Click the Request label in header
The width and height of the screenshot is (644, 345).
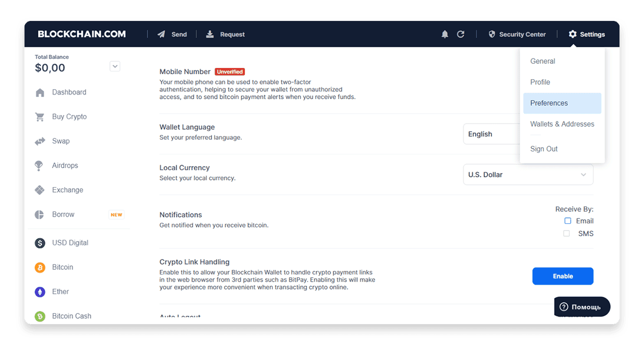pyautogui.click(x=233, y=34)
